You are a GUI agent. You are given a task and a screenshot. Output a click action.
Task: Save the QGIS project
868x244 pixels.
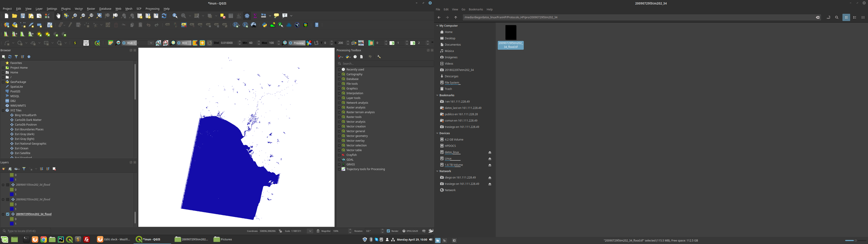click(x=23, y=16)
